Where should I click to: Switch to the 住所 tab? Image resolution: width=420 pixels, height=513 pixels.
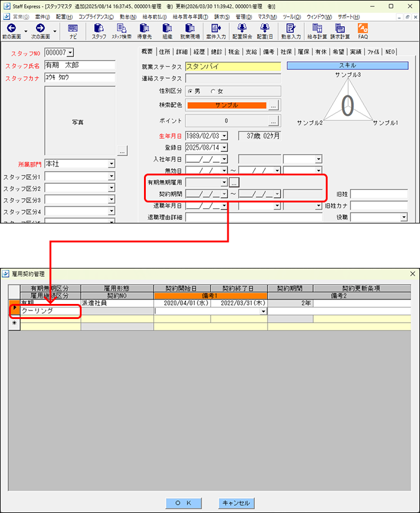(x=164, y=52)
